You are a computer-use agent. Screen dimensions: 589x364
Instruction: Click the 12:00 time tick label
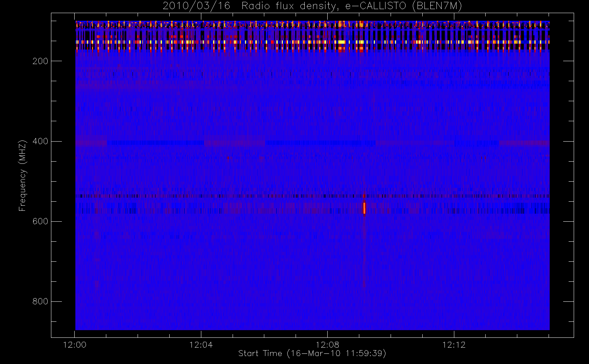coord(75,345)
